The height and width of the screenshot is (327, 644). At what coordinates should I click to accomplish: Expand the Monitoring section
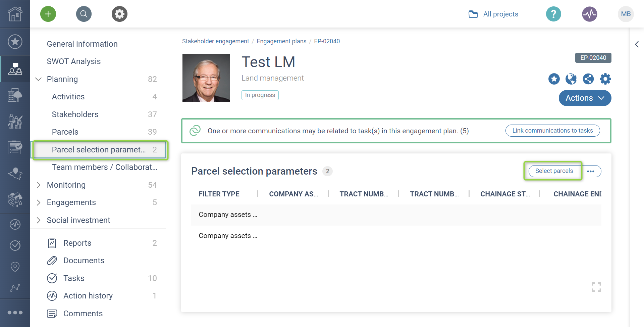point(39,185)
